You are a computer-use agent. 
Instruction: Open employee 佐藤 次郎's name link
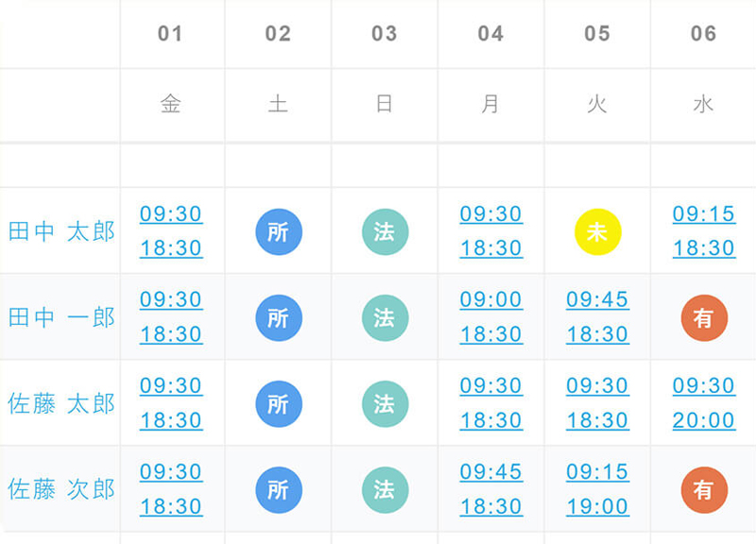[61, 490]
